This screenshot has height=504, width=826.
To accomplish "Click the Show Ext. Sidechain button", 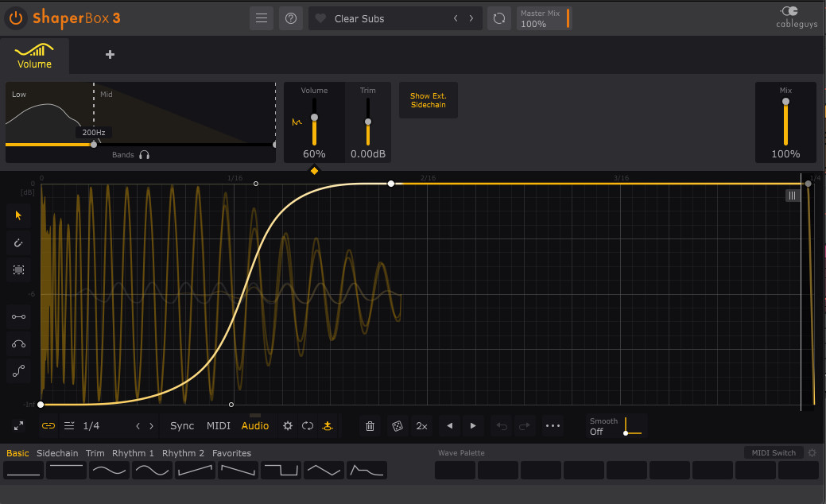I will (429, 100).
